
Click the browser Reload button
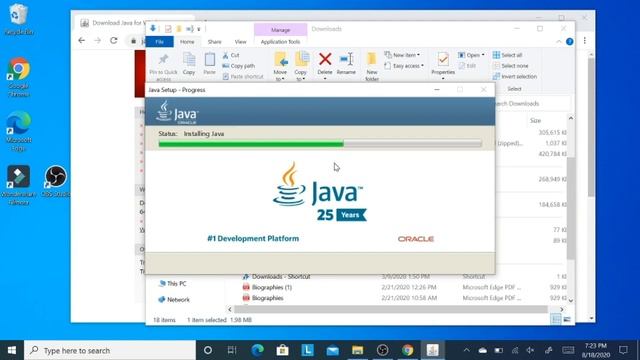114,40
